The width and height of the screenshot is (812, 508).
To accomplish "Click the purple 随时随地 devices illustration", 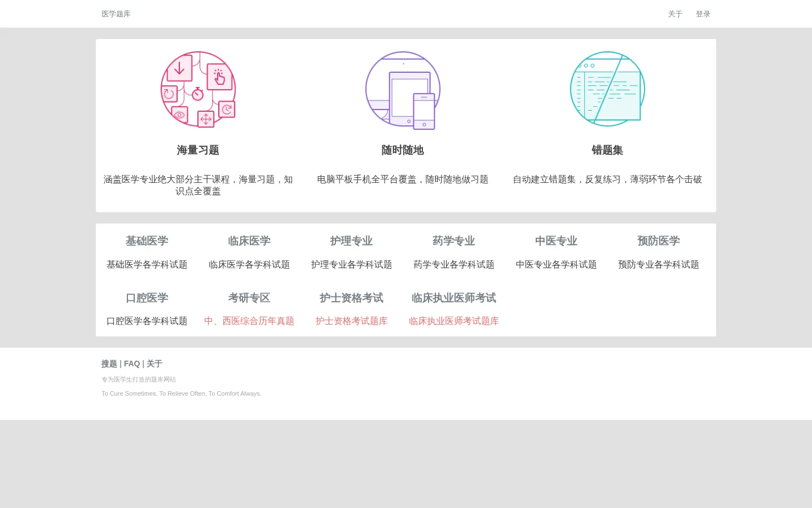I will [403, 90].
